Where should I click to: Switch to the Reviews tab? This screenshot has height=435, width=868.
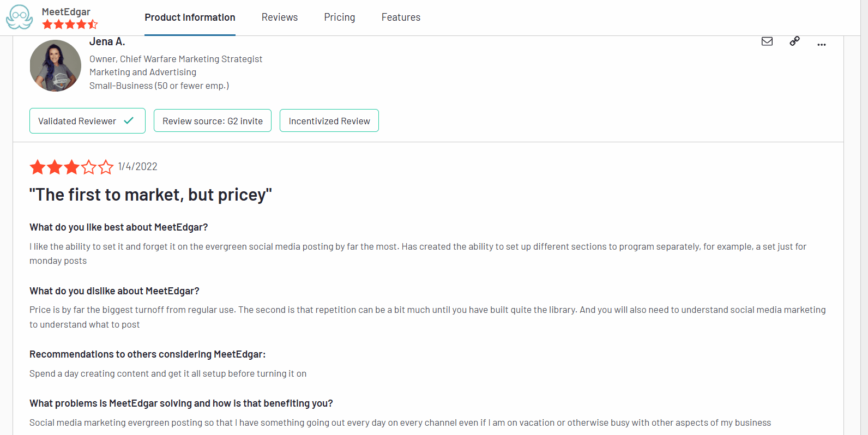[x=280, y=17]
